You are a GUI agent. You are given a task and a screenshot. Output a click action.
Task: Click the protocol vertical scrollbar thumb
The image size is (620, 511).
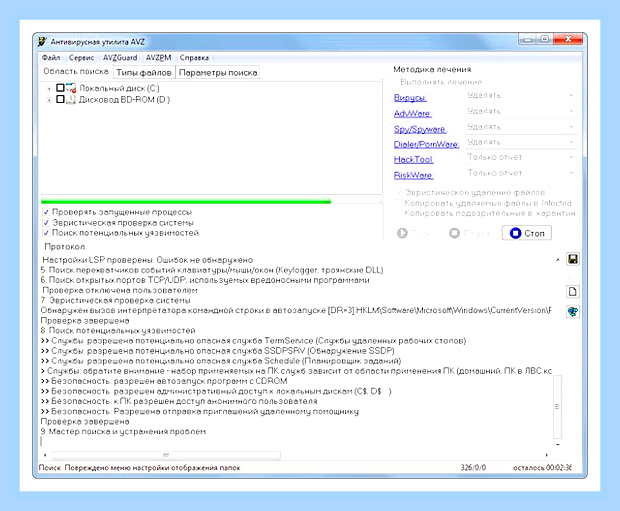[557, 407]
